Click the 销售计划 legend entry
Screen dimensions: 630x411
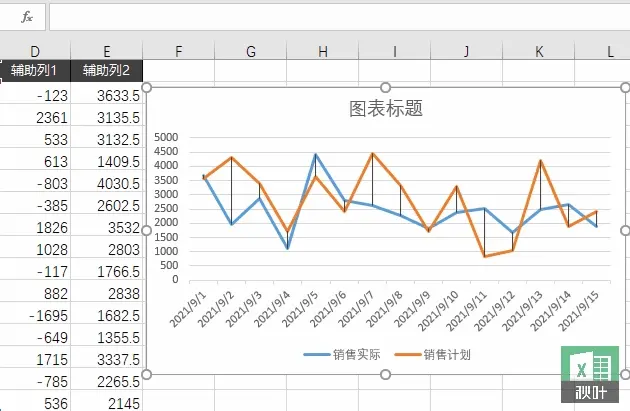tap(433, 355)
